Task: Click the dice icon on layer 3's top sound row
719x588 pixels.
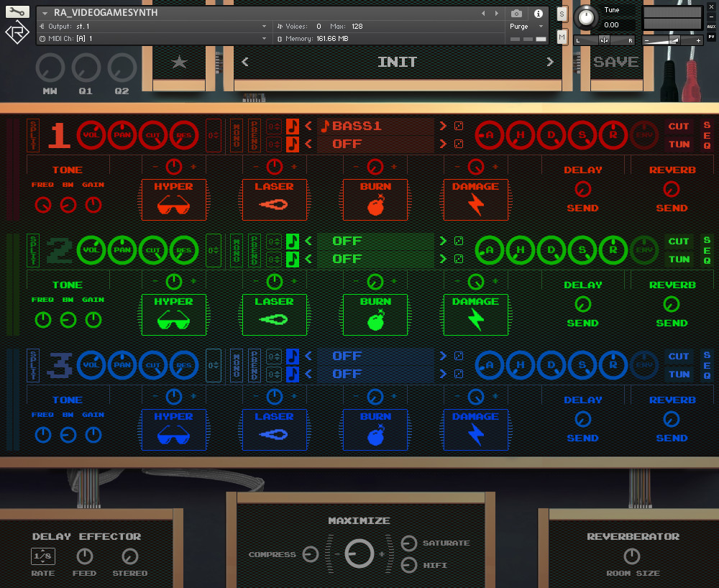Action: pyautogui.click(x=459, y=356)
